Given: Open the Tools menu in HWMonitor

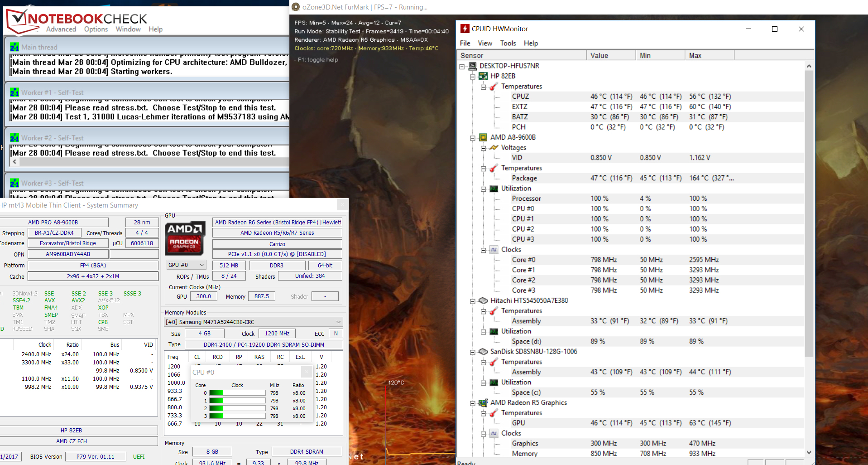Looking at the screenshot, I should [508, 43].
